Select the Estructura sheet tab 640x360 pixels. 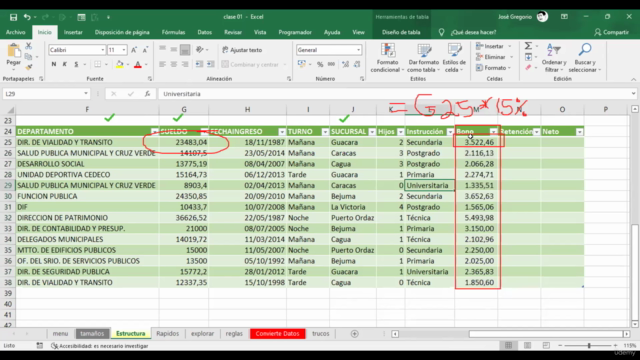pyautogui.click(x=131, y=334)
